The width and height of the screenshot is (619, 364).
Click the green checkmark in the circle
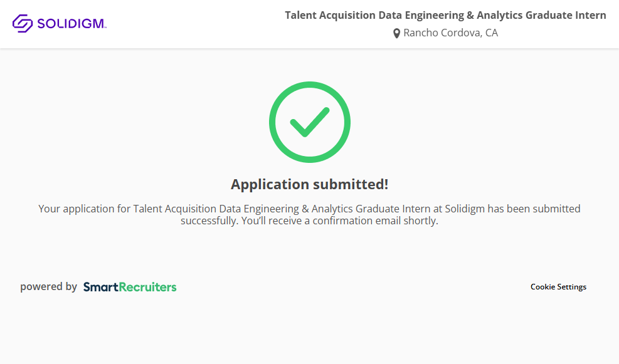[310, 122]
